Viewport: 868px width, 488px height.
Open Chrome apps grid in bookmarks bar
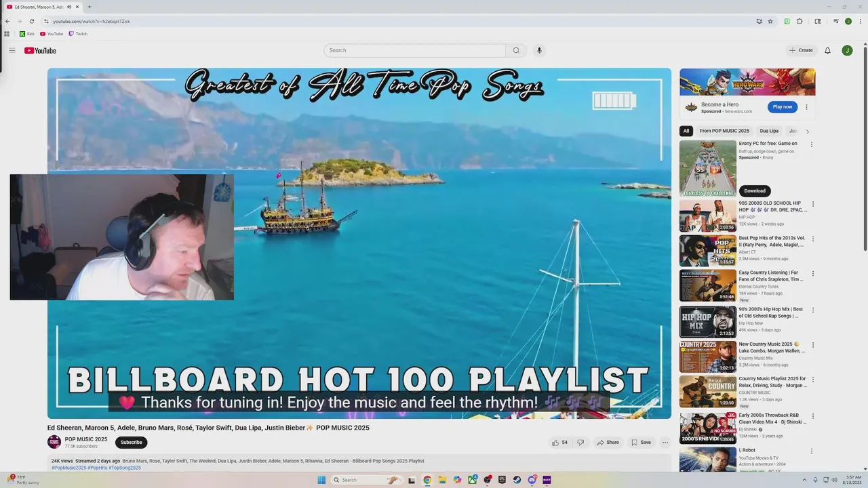pyautogui.click(x=7, y=34)
